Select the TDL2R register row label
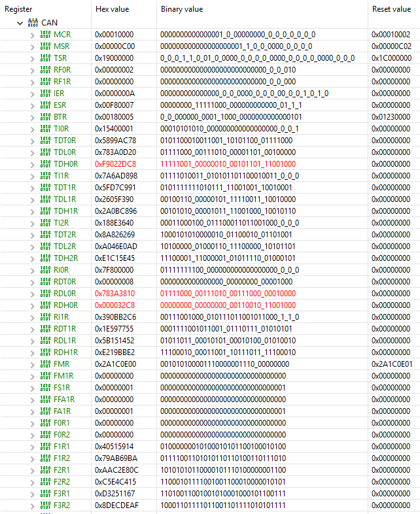 pyautogui.click(x=65, y=247)
